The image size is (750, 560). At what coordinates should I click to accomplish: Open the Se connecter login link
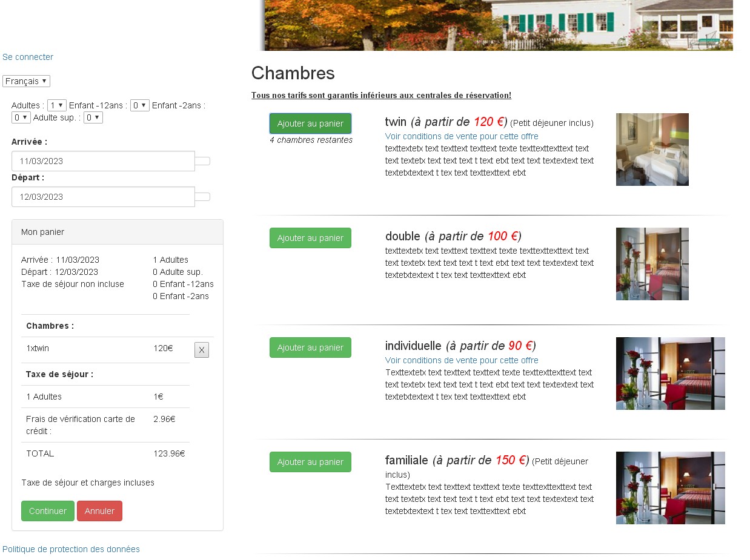click(x=28, y=57)
